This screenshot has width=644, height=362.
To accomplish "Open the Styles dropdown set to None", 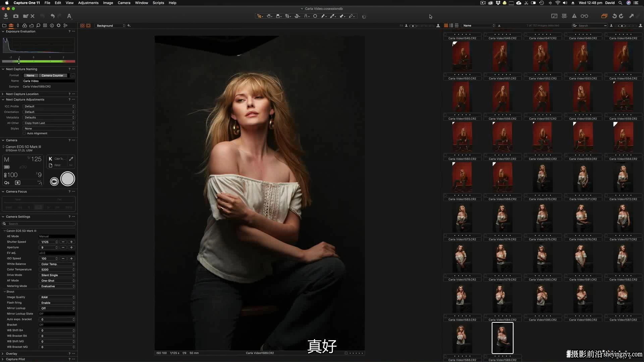I will pos(49,128).
